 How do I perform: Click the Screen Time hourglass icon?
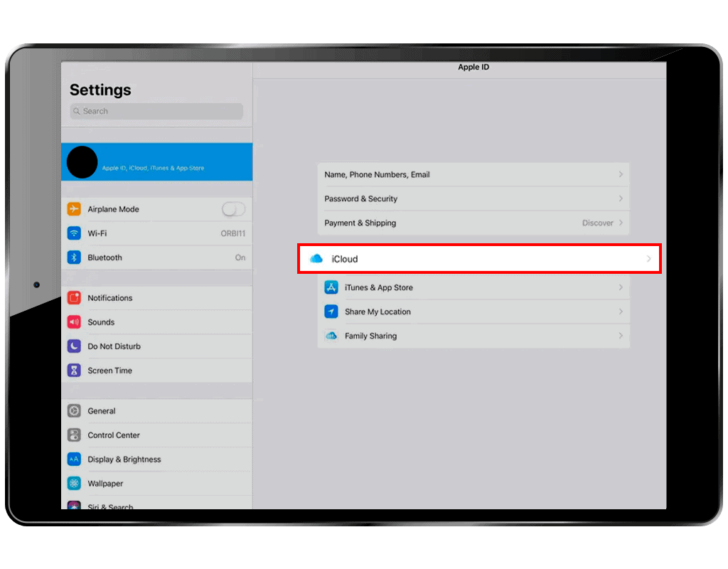pos(74,370)
